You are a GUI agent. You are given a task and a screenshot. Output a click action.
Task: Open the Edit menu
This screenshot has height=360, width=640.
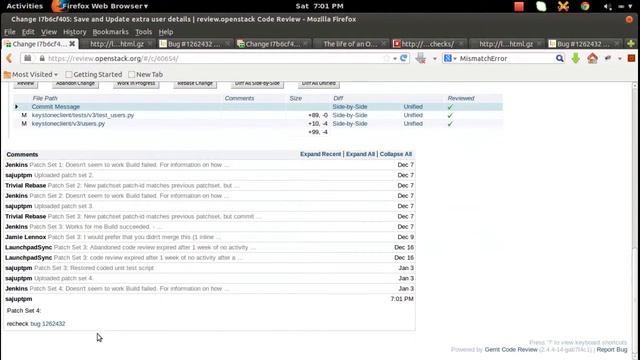(x=28, y=32)
